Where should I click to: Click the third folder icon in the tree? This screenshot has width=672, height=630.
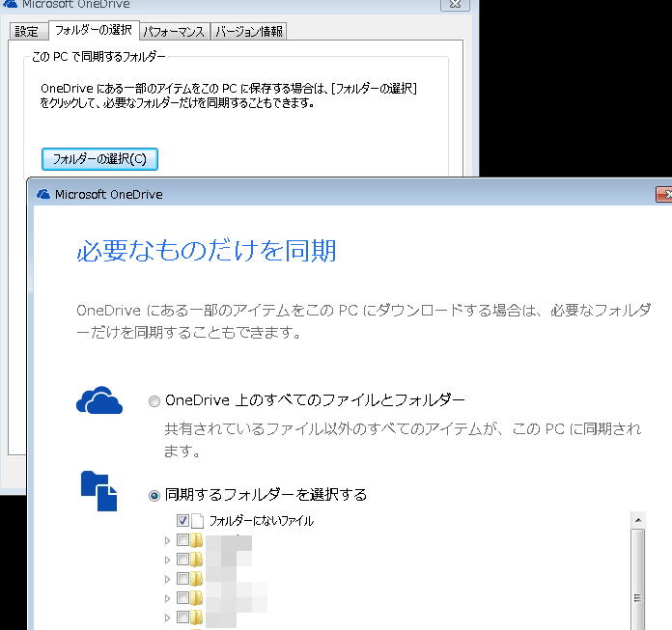coord(197,579)
